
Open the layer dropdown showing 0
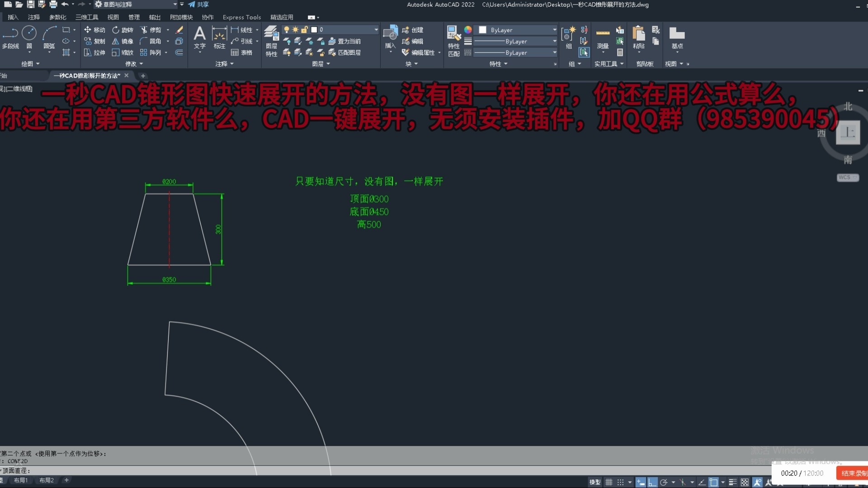pyautogui.click(x=330, y=30)
